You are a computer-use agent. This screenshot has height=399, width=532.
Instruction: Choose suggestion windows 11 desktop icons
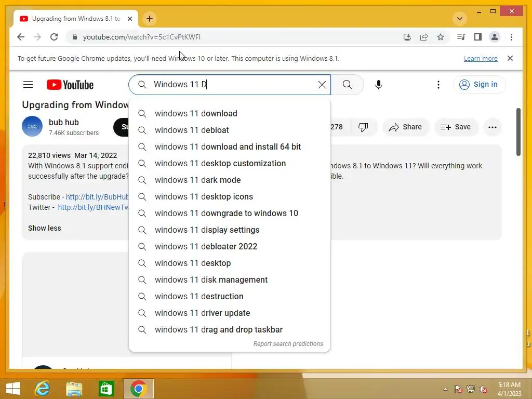click(230, 196)
